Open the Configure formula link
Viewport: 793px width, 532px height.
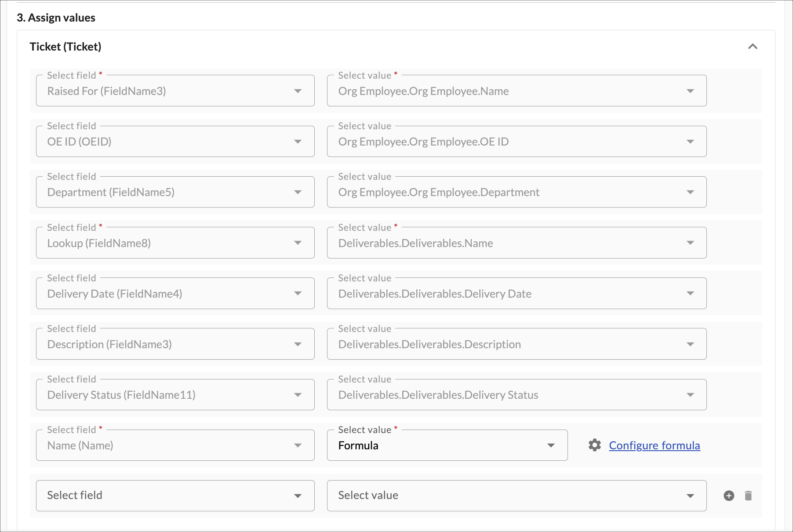654,445
